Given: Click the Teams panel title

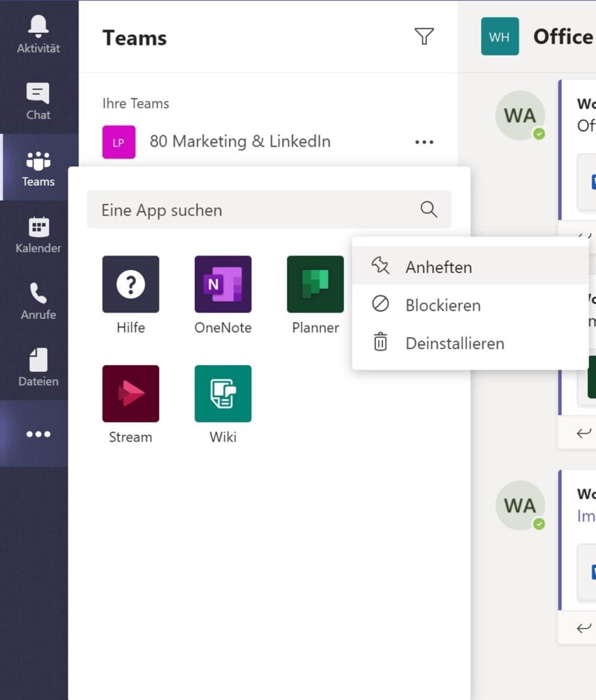Looking at the screenshot, I should [135, 38].
